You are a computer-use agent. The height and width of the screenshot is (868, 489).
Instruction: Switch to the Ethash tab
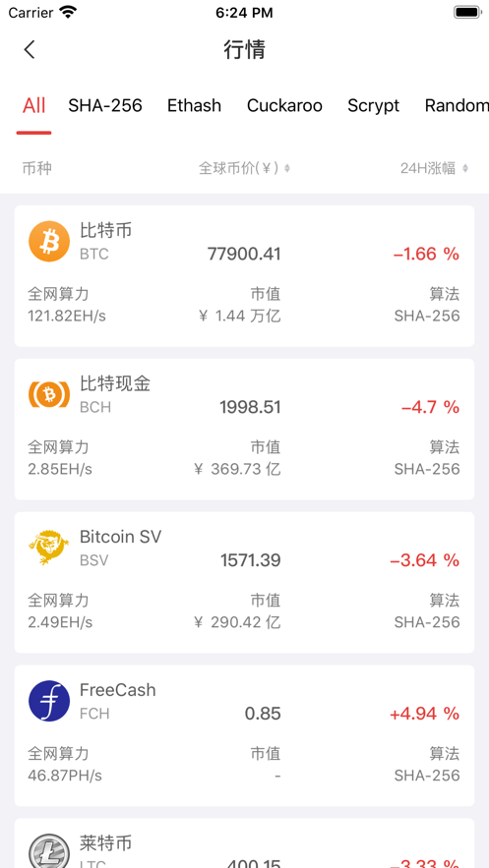(195, 105)
